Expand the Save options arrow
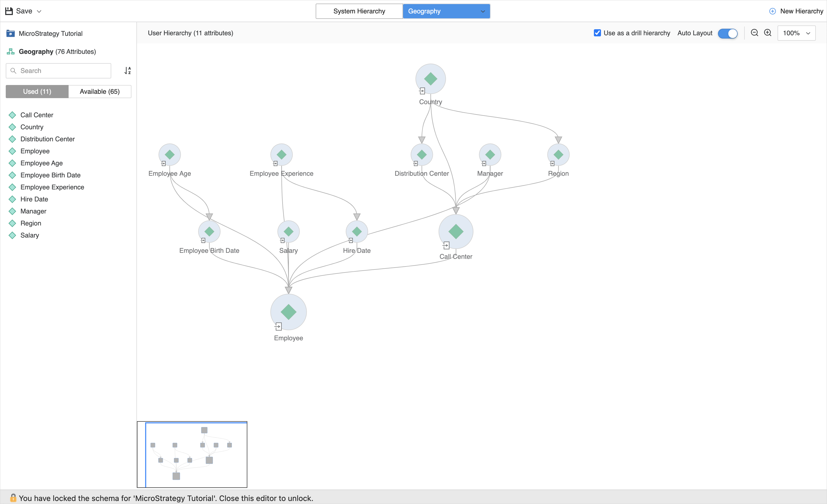 pyautogui.click(x=39, y=11)
